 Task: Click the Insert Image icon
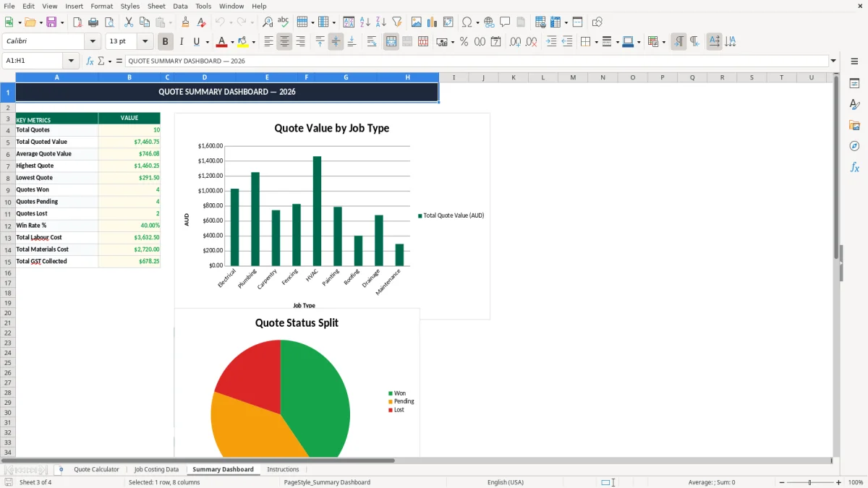click(417, 22)
